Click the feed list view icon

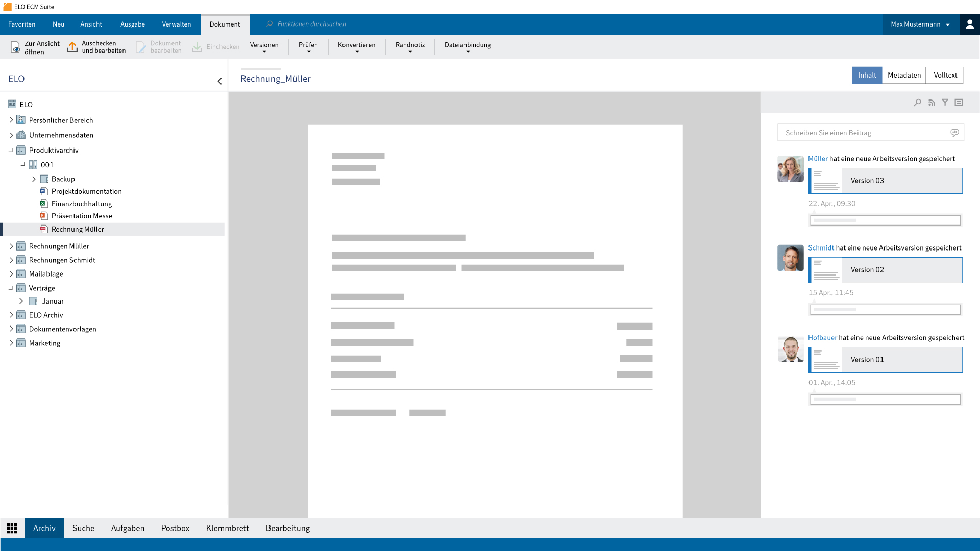tap(959, 103)
